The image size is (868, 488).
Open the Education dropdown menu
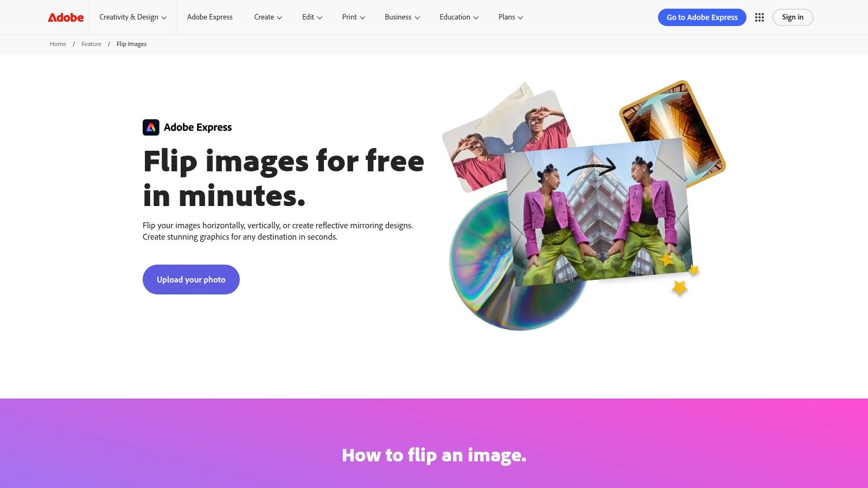click(x=459, y=17)
